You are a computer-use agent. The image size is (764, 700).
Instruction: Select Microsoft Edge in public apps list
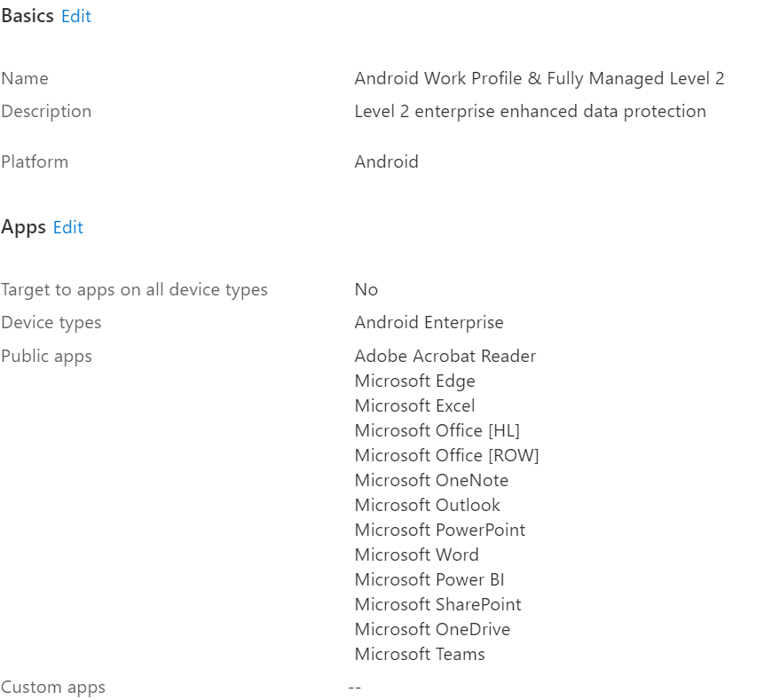[414, 381]
